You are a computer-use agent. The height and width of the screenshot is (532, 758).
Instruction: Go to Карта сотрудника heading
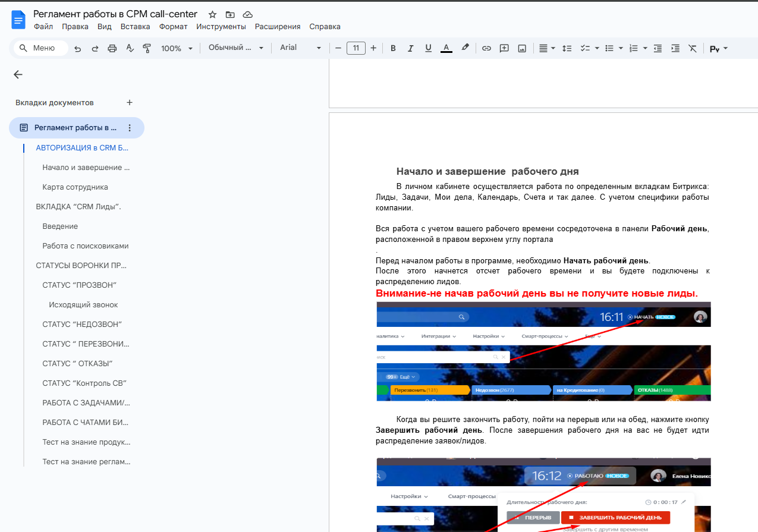point(75,187)
